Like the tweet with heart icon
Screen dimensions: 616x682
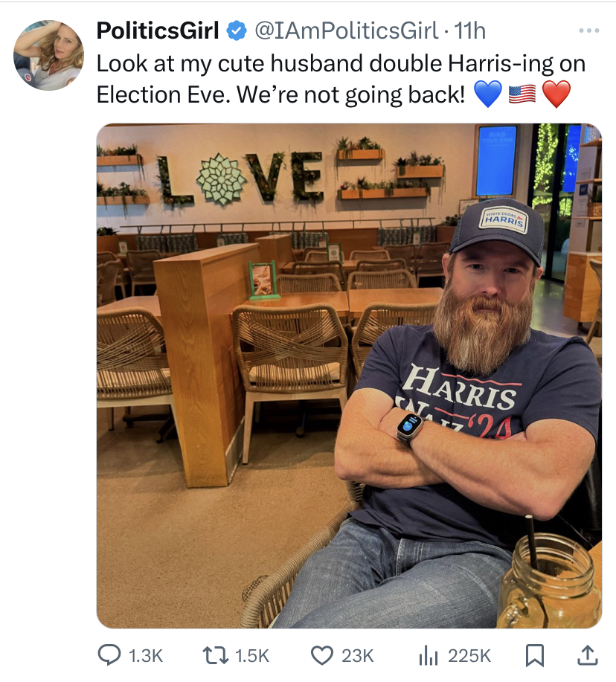[322, 655]
